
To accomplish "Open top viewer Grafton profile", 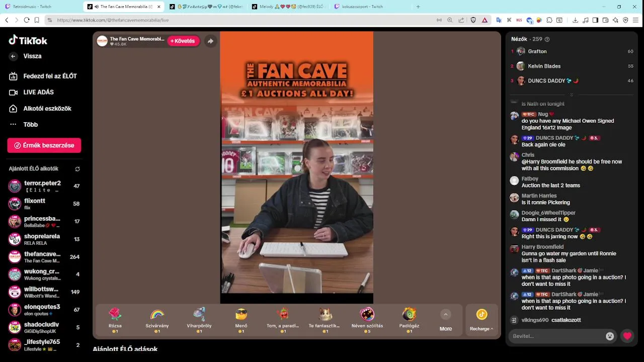I will pyautogui.click(x=572, y=51).
